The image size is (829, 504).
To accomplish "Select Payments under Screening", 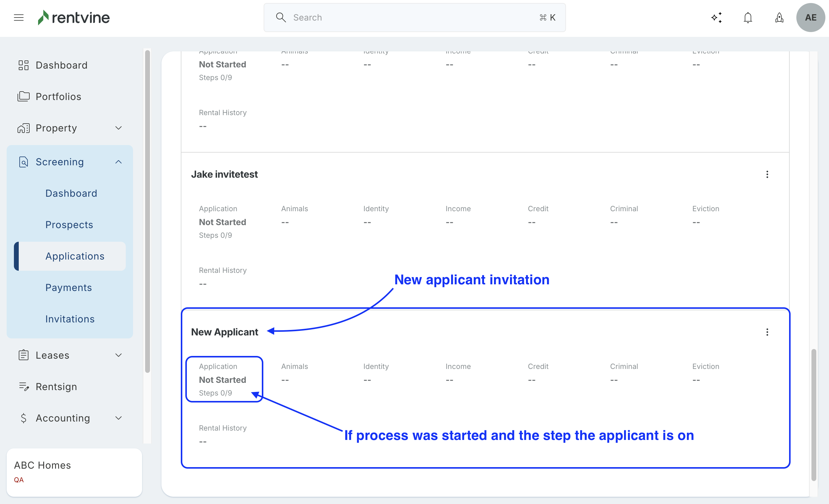I will 69,287.
